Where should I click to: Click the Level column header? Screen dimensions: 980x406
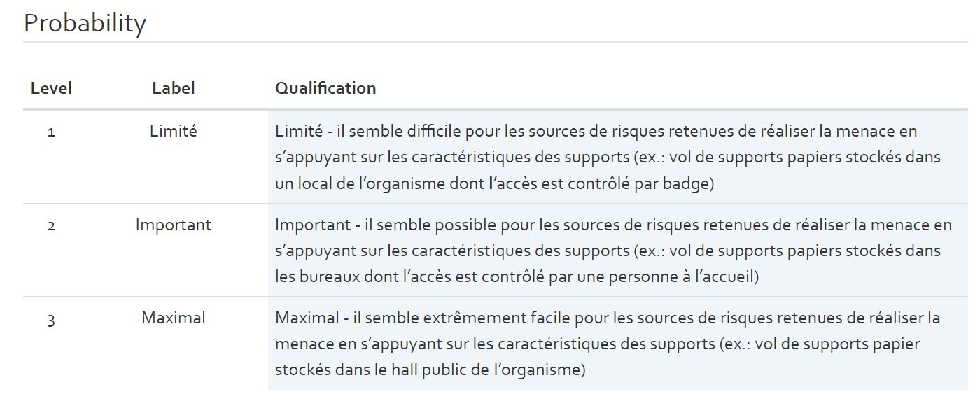click(x=51, y=89)
